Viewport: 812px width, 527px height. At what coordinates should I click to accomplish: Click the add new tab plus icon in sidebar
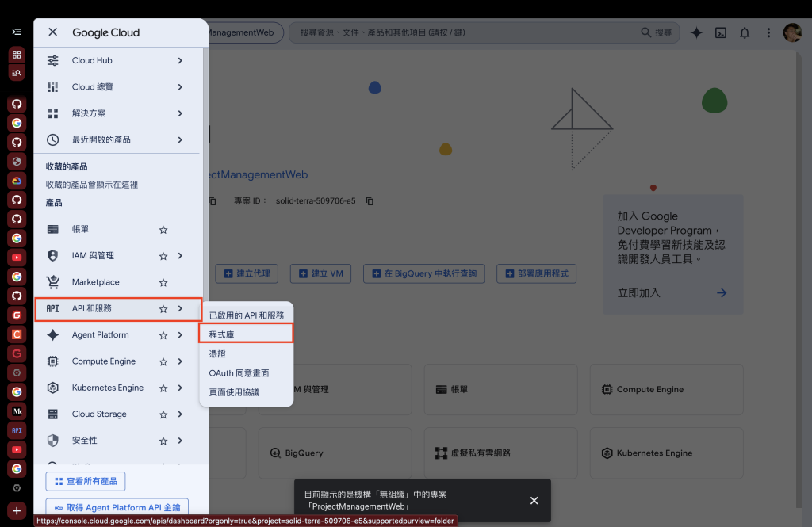click(x=17, y=511)
